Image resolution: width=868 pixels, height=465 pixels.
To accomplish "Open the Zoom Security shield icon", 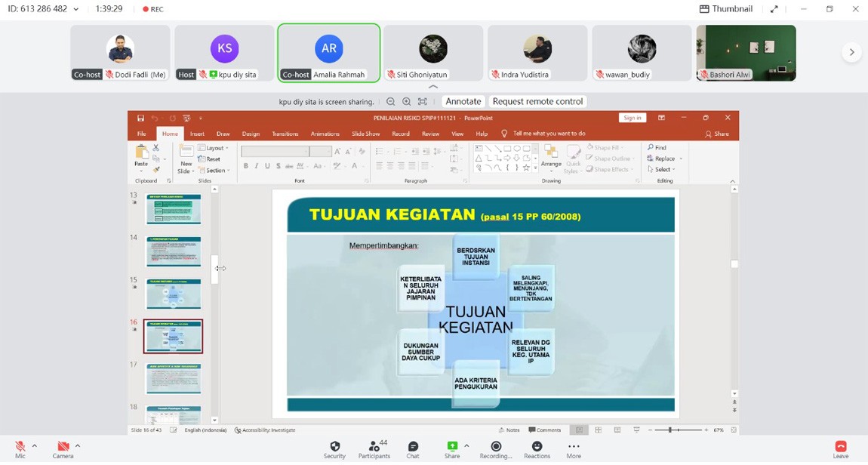I will coord(334,446).
